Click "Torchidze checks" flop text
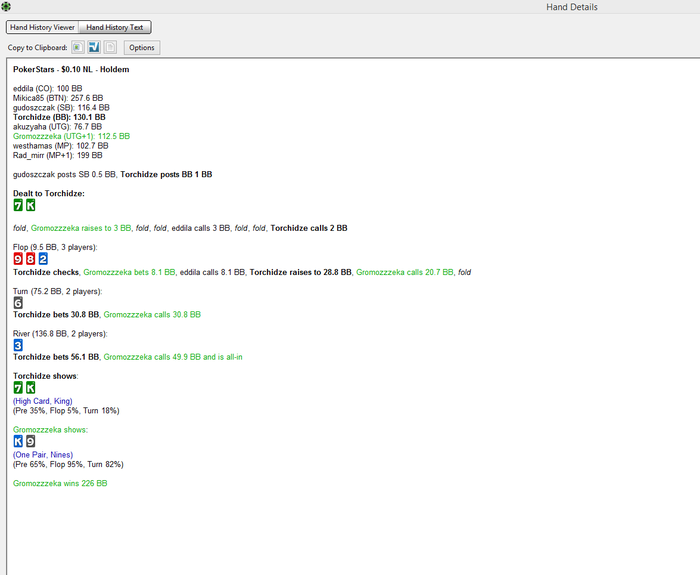The width and height of the screenshot is (700, 575). tap(46, 272)
